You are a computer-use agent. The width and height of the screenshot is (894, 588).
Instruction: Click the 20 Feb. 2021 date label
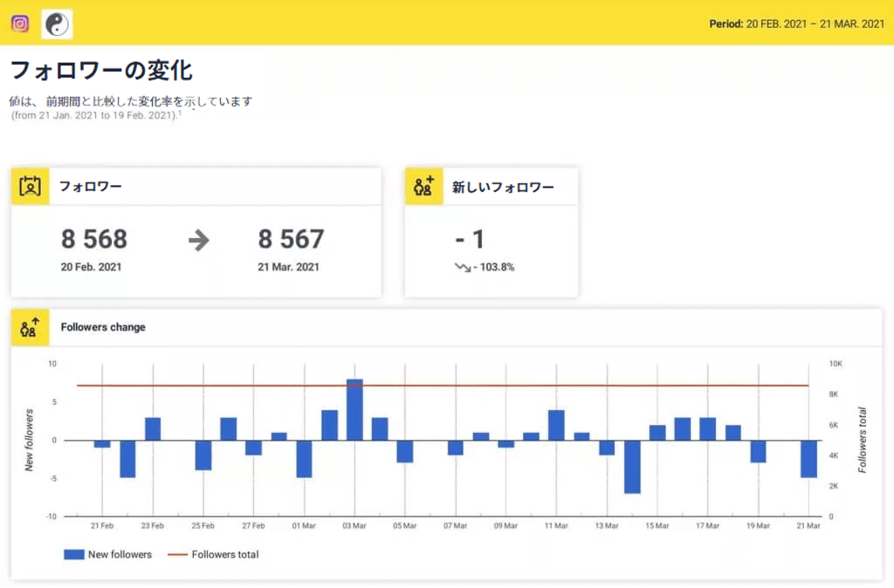coord(91,267)
